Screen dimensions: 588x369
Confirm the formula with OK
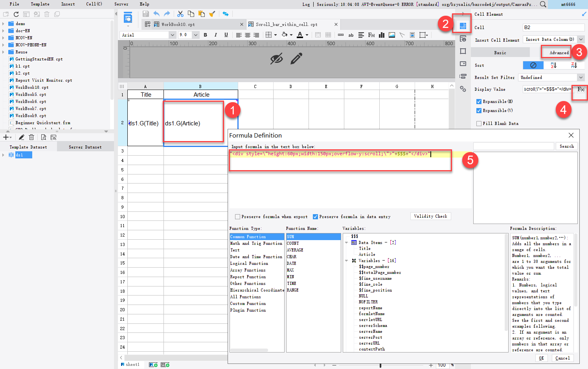pyautogui.click(x=541, y=358)
